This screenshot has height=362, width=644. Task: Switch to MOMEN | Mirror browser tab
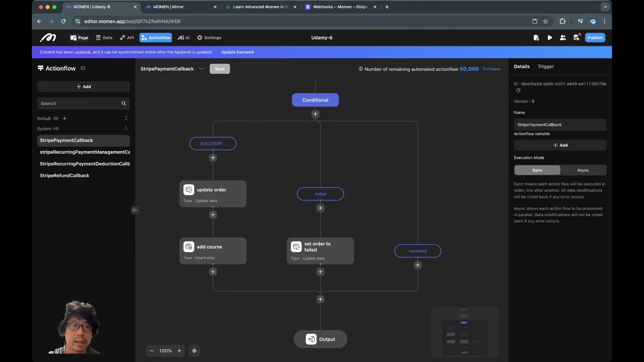(181, 7)
